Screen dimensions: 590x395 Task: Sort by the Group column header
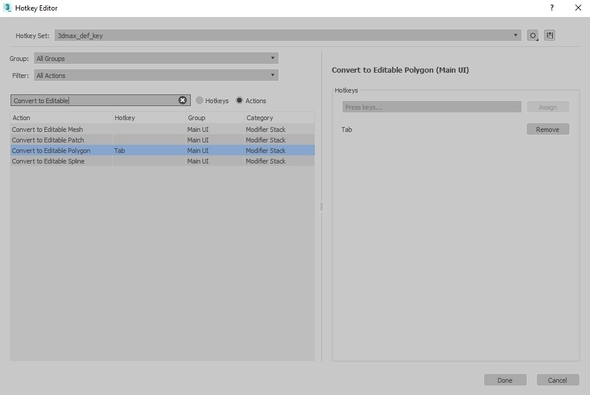(215, 118)
